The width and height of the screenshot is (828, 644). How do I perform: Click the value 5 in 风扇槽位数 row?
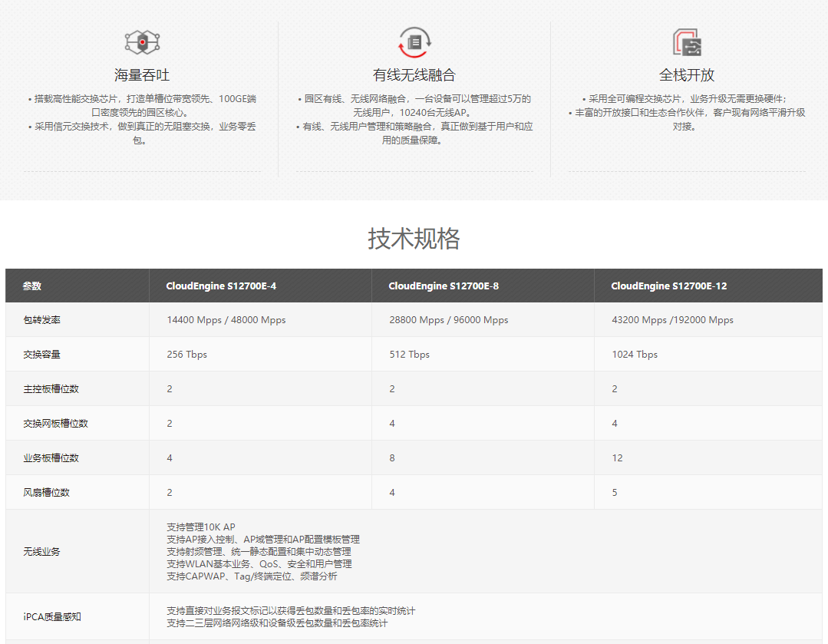click(615, 492)
